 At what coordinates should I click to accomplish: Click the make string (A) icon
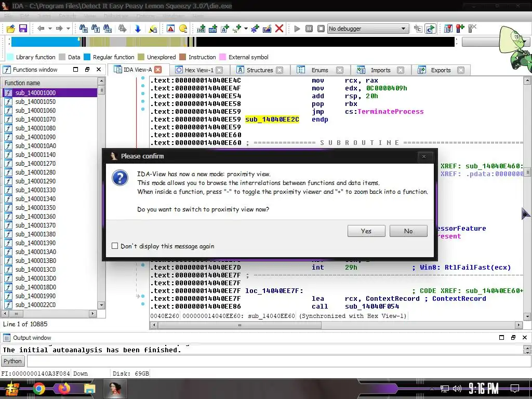point(225,29)
